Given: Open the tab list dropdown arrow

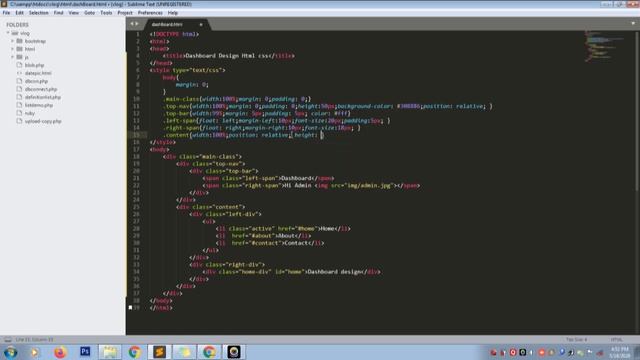Looking at the screenshot, I should (x=633, y=24).
